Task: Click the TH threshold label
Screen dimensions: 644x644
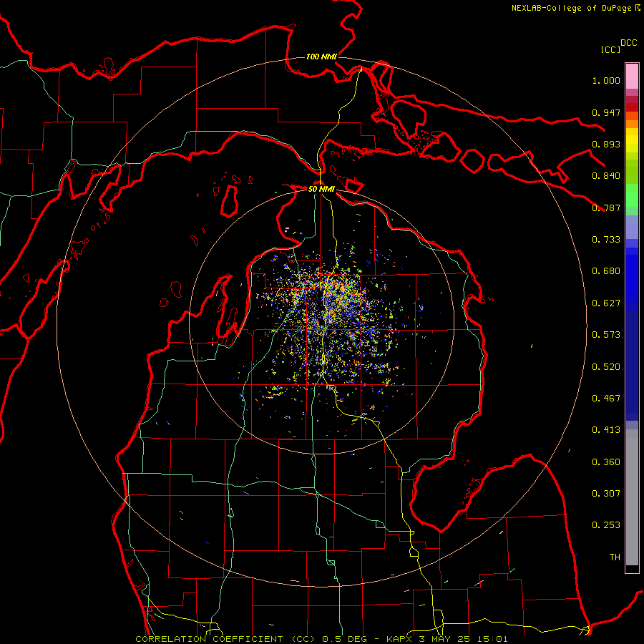Action: click(x=615, y=557)
